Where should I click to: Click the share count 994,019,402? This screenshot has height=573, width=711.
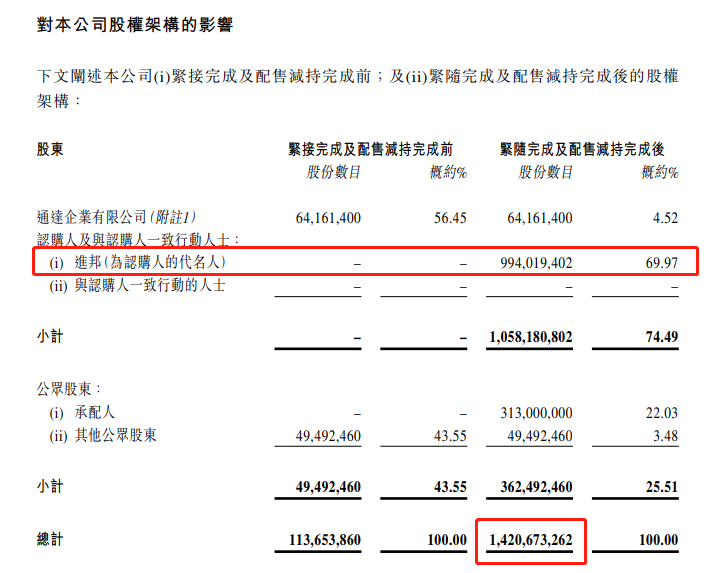pos(536,263)
